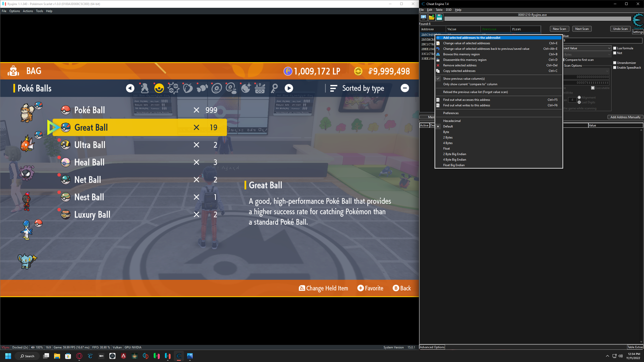
Task: Click the minus button next to Sorted by type
Action: [405, 88]
